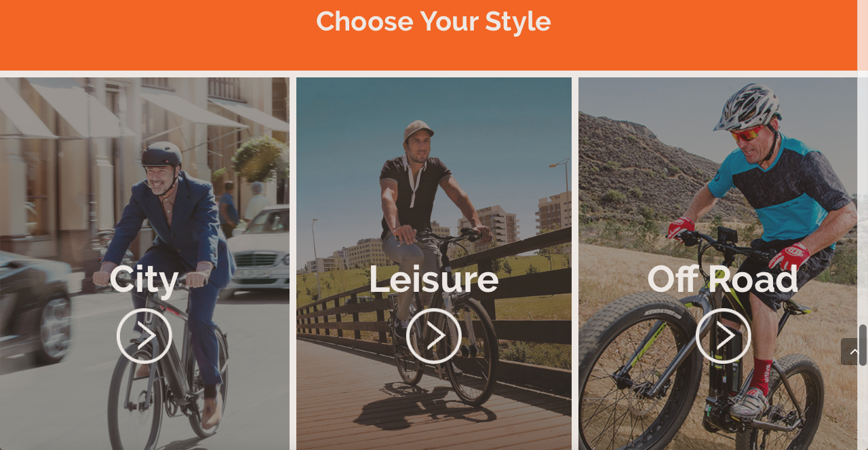Open the City style heading link

[x=144, y=279]
